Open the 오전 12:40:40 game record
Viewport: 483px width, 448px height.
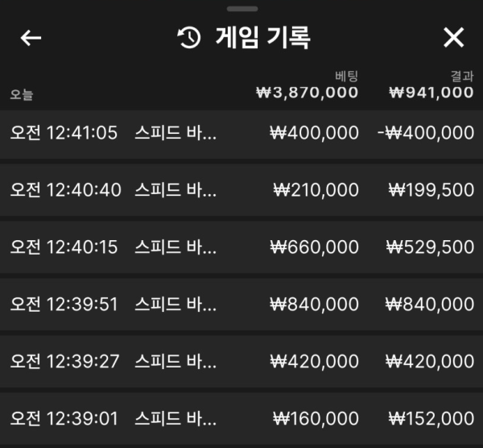click(x=242, y=190)
